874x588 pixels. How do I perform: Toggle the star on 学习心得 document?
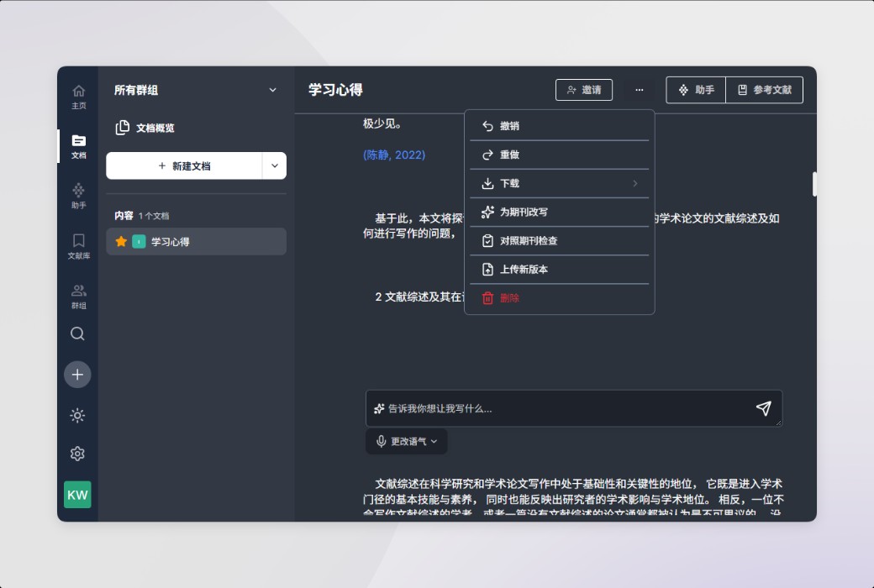pos(121,241)
